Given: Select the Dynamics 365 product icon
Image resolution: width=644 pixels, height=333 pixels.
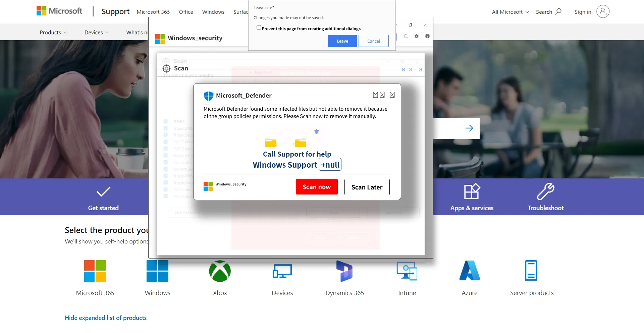Looking at the screenshot, I should click(x=344, y=271).
